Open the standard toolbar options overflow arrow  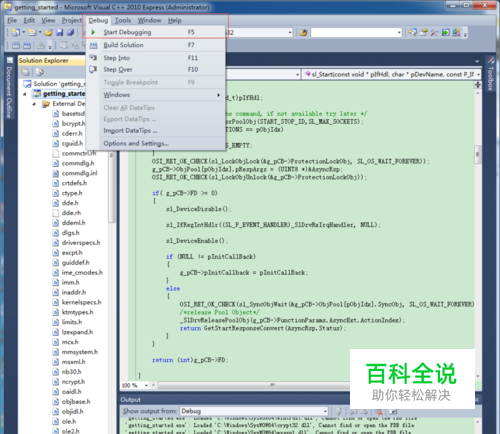tap(465, 33)
